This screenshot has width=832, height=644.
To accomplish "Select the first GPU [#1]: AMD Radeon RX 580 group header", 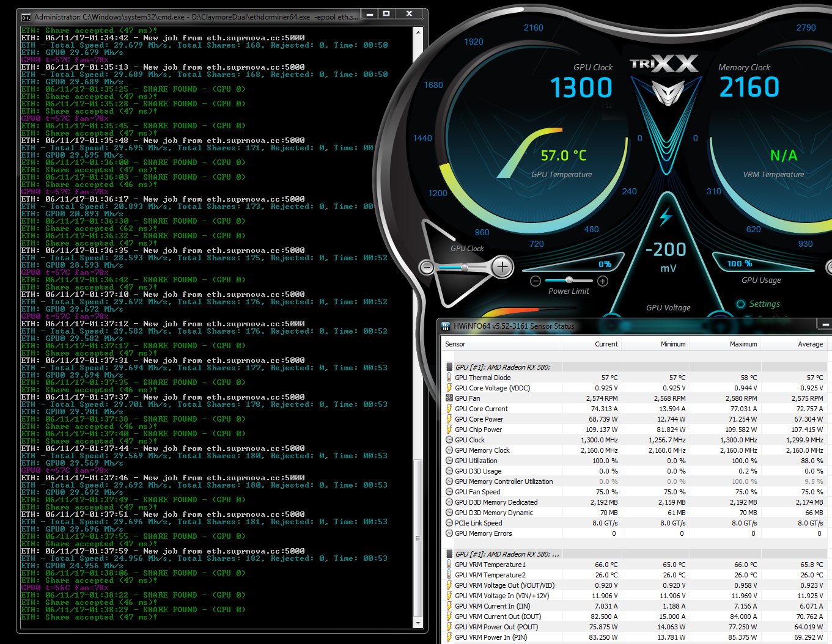I will point(503,367).
